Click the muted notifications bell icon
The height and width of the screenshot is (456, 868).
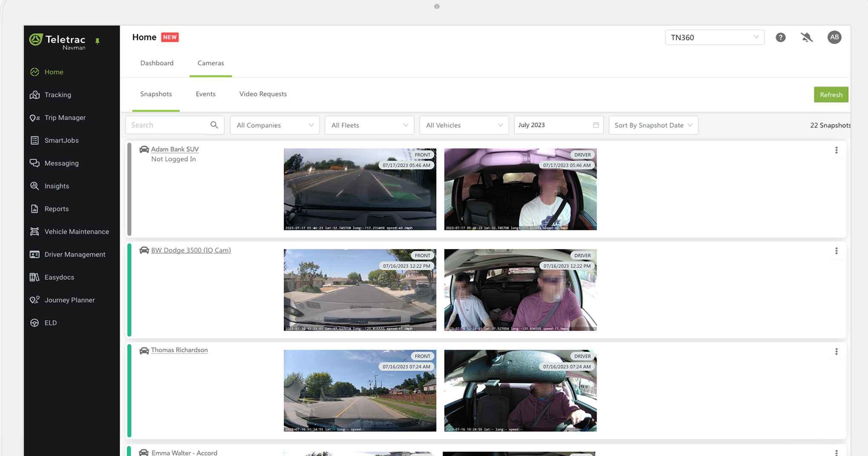pos(807,37)
